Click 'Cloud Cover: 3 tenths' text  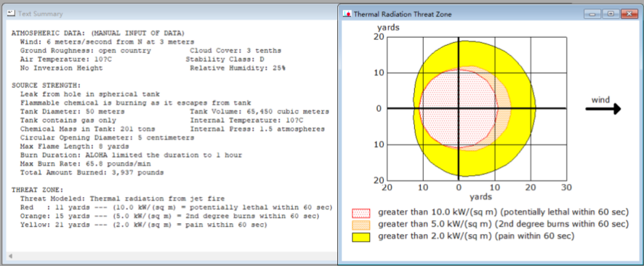pyautogui.click(x=236, y=50)
